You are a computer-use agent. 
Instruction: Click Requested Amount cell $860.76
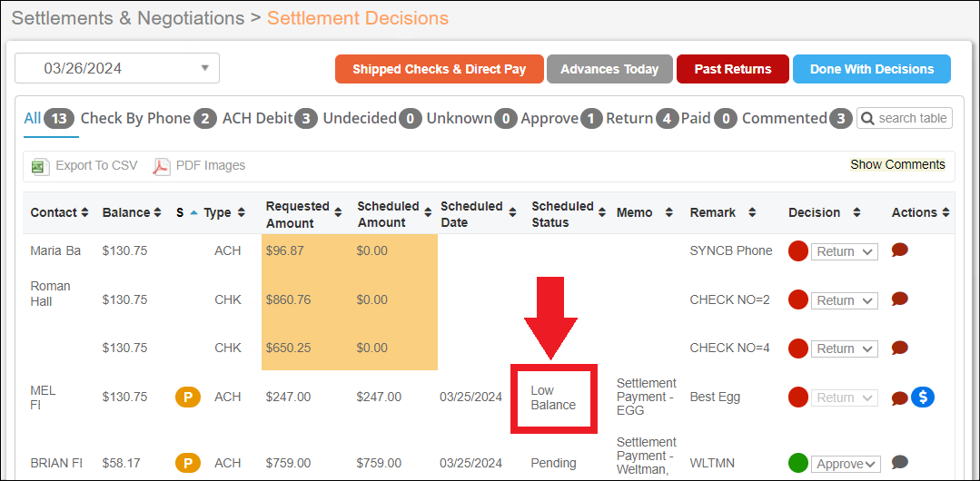click(x=288, y=299)
